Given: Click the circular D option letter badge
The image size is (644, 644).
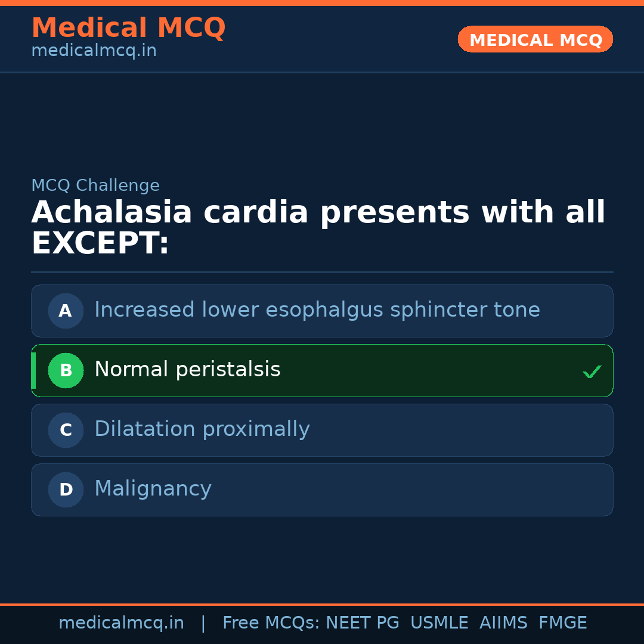Looking at the screenshot, I should coord(66,490).
